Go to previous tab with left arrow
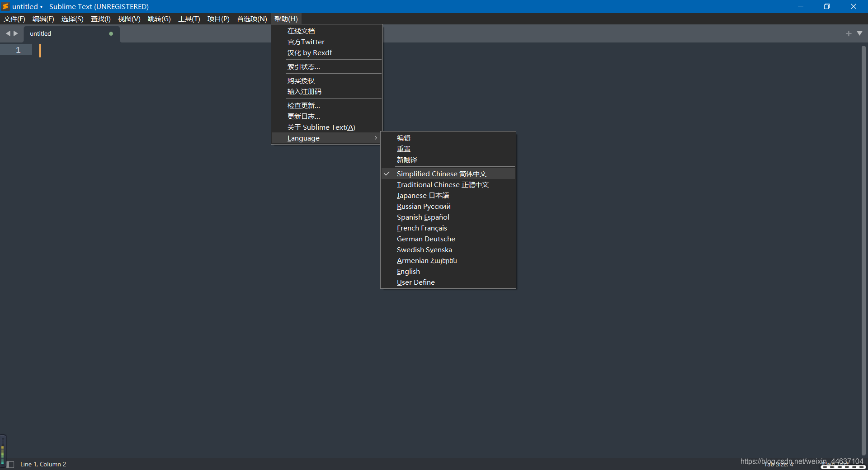The image size is (868, 470). point(8,33)
